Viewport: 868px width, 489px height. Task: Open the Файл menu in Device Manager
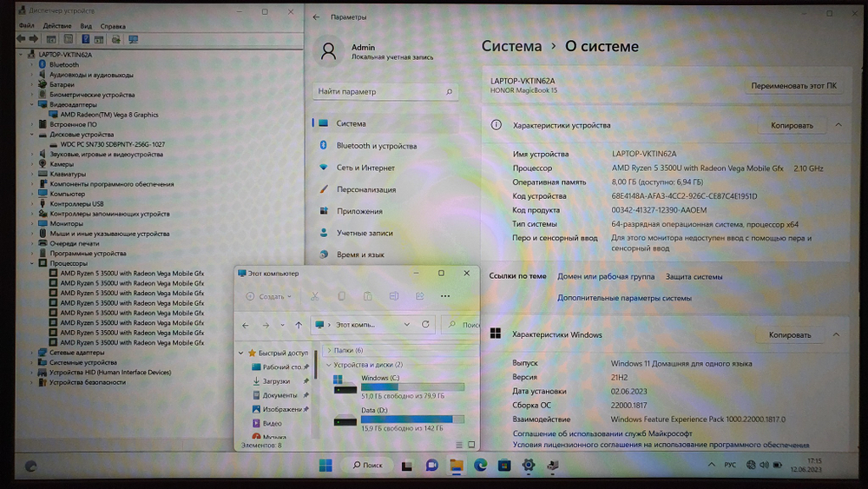coord(27,26)
